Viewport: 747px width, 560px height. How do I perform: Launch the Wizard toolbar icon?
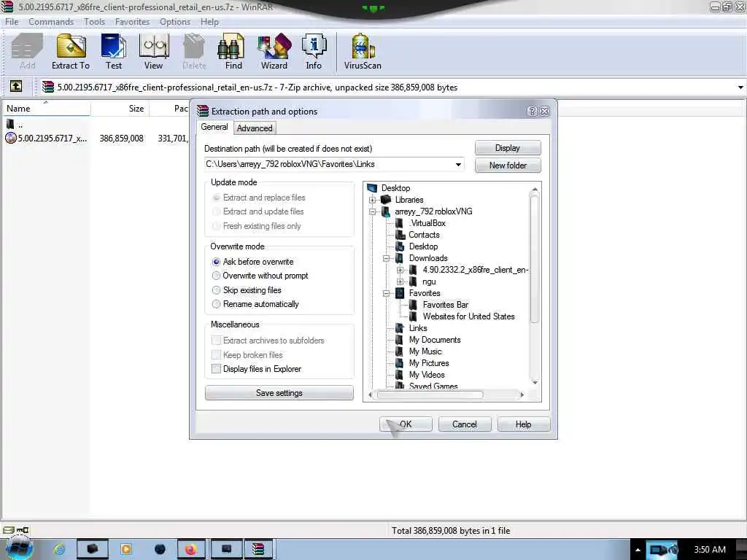point(274,52)
